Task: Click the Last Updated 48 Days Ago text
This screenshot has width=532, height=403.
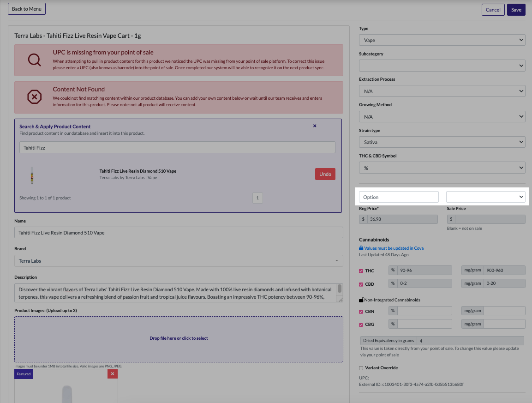Action: coord(384,255)
